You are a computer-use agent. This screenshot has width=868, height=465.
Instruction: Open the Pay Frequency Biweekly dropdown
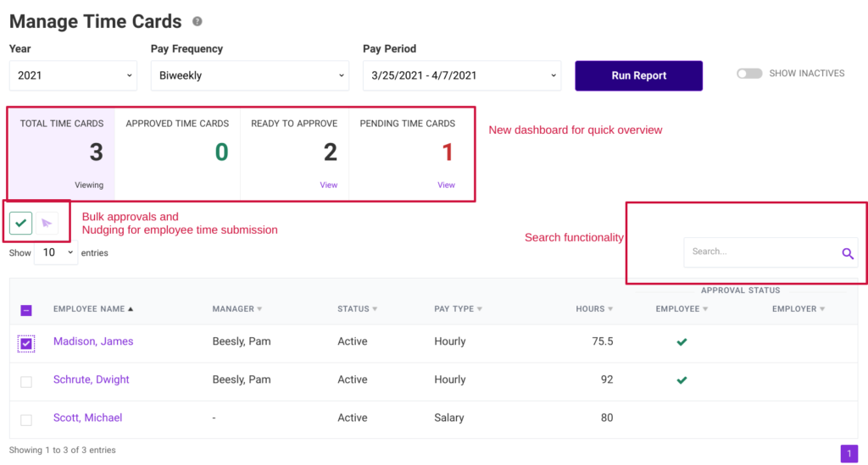pyautogui.click(x=249, y=75)
